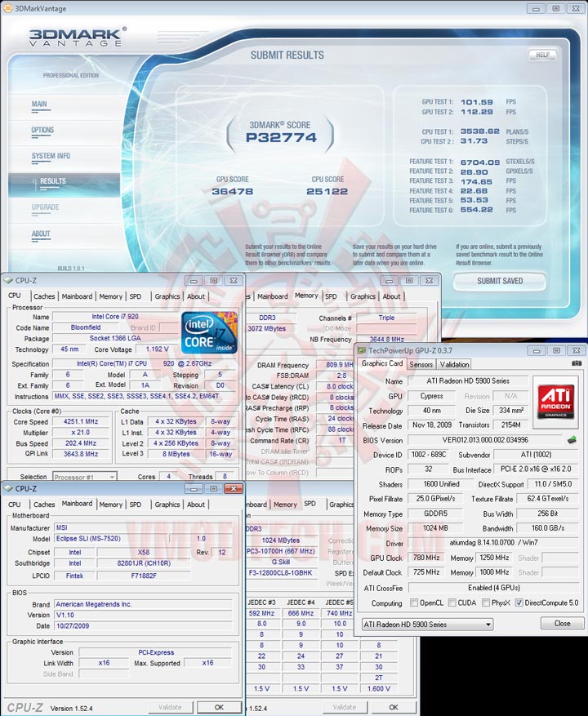Click the motherboard model Eclipse SLI field
Image resolution: width=588 pixels, height=716 pixels.
(112, 539)
